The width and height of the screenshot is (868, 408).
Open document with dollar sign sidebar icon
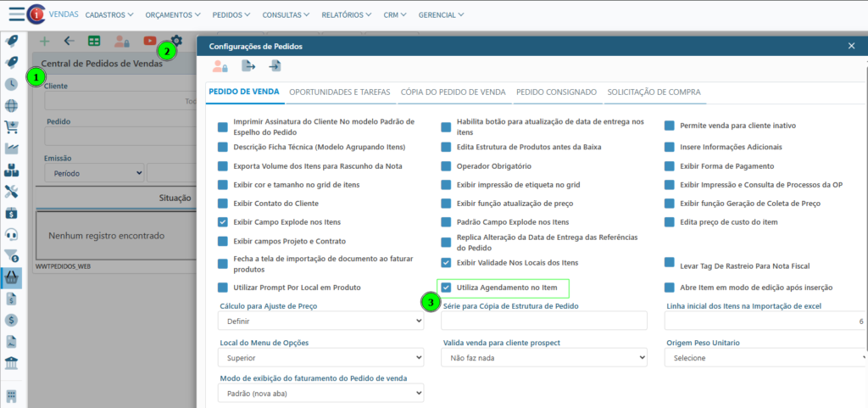11,299
